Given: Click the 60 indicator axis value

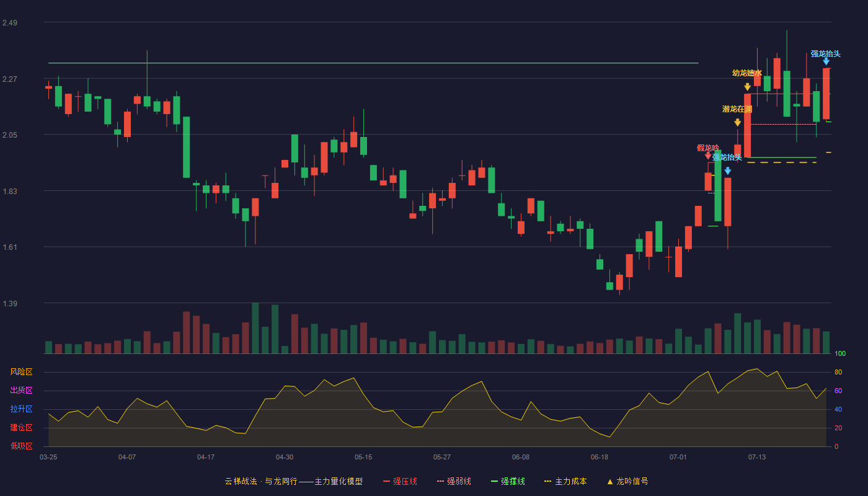Looking at the screenshot, I should (x=838, y=391).
